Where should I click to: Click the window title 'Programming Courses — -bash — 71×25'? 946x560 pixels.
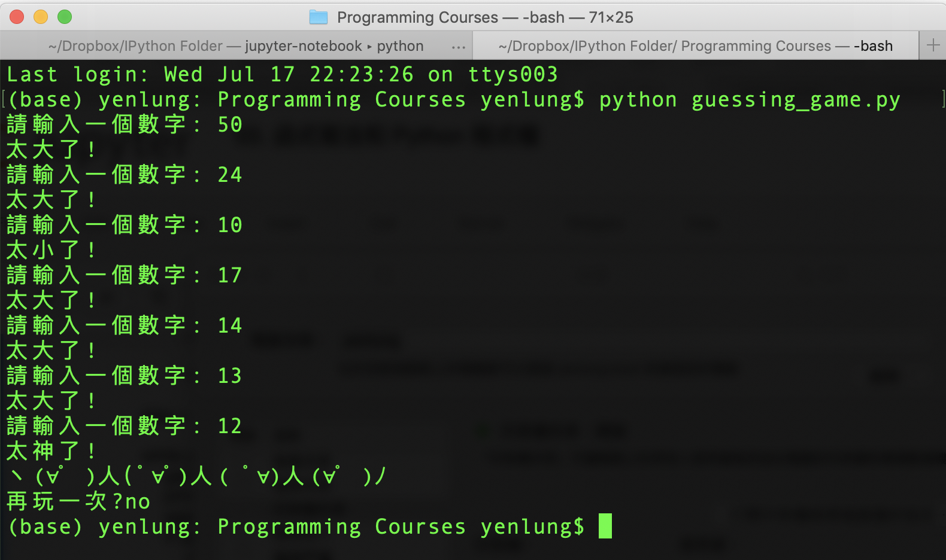click(x=485, y=17)
